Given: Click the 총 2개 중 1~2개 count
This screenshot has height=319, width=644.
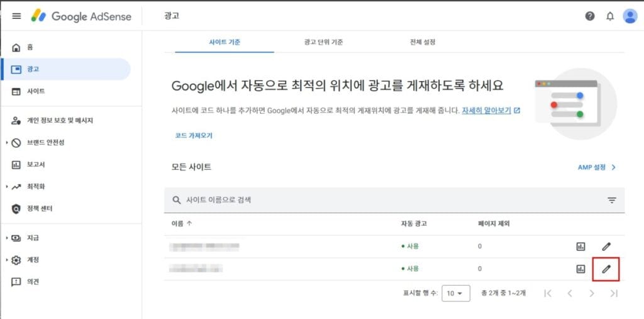Looking at the screenshot, I should (504, 293).
